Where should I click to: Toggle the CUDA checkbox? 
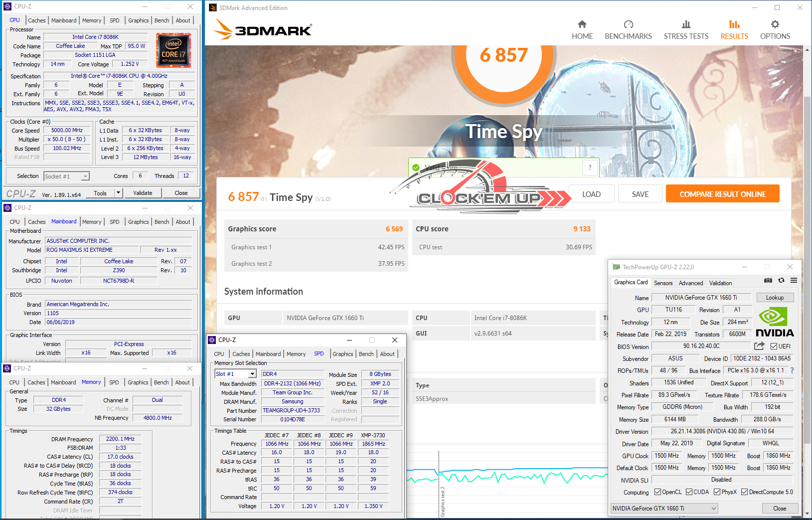tap(689, 492)
